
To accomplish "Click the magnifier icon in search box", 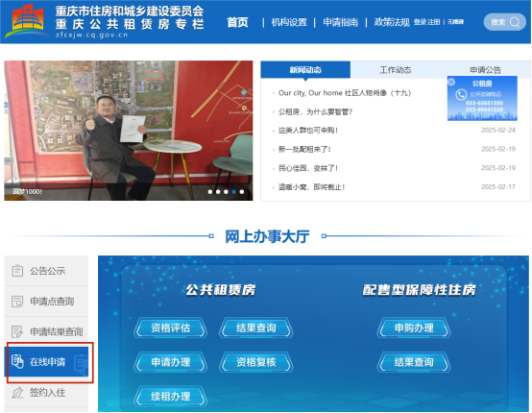I will click(515, 22).
